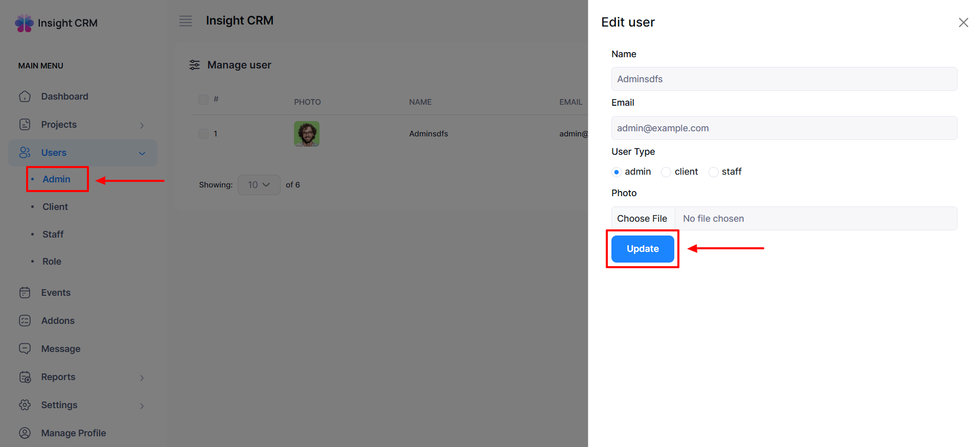
Task: Open the Showing 10 rows dropdown
Action: pyautogui.click(x=259, y=185)
